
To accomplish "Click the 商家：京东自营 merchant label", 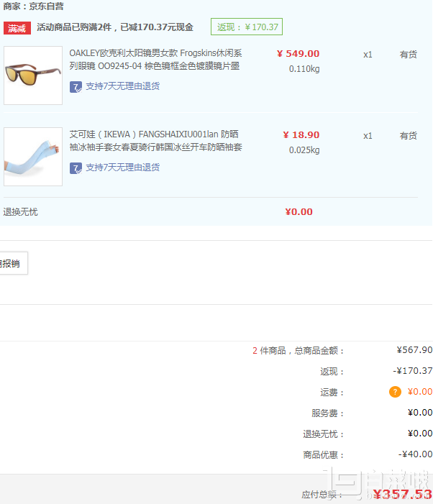I will [x=33, y=6].
